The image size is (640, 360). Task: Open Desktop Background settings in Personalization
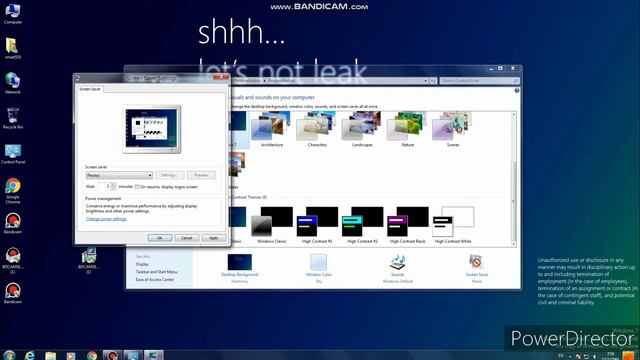click(x=240, y=268)
